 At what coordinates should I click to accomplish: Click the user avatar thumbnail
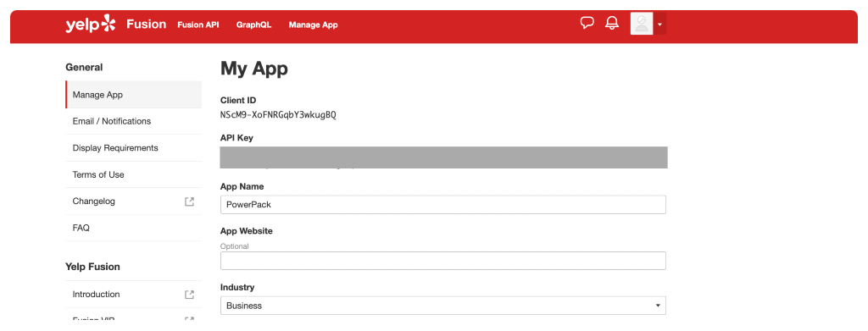(x=642, y=24)
